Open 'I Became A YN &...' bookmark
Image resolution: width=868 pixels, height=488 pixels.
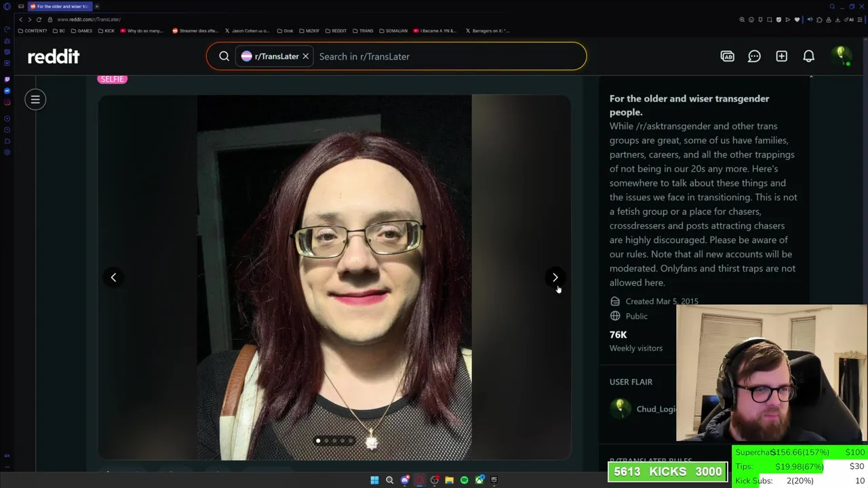(x=435, y=30)
